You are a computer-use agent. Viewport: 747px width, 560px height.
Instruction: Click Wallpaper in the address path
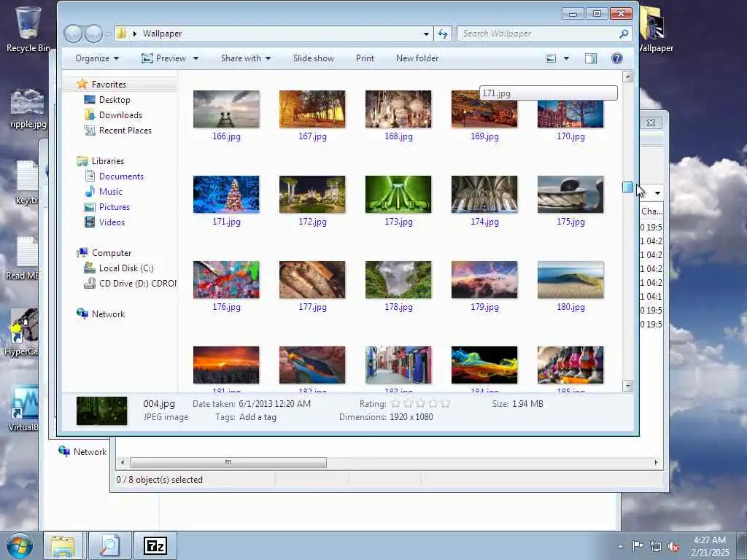tap(163, 34)
